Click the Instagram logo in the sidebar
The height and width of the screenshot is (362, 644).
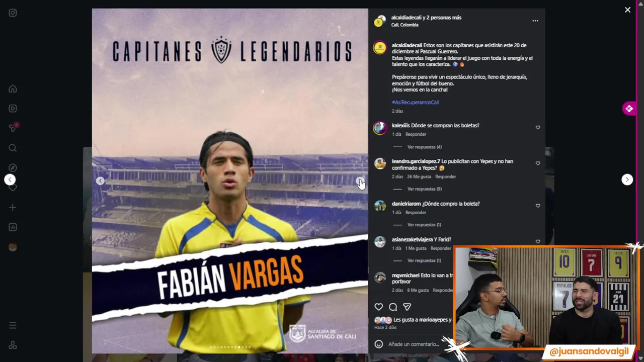click(x=13, y=13)
